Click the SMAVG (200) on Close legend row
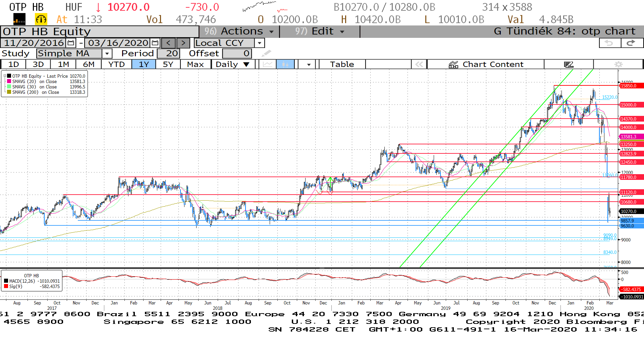Viewport: 644px width, 348px height. click(46, 92)
